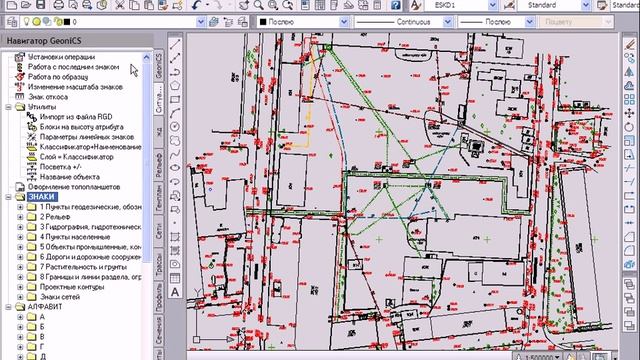This screenshot has width=640, height=360.
Task: Click 'Название объекта' utility
Action: (x=70, y=177)
